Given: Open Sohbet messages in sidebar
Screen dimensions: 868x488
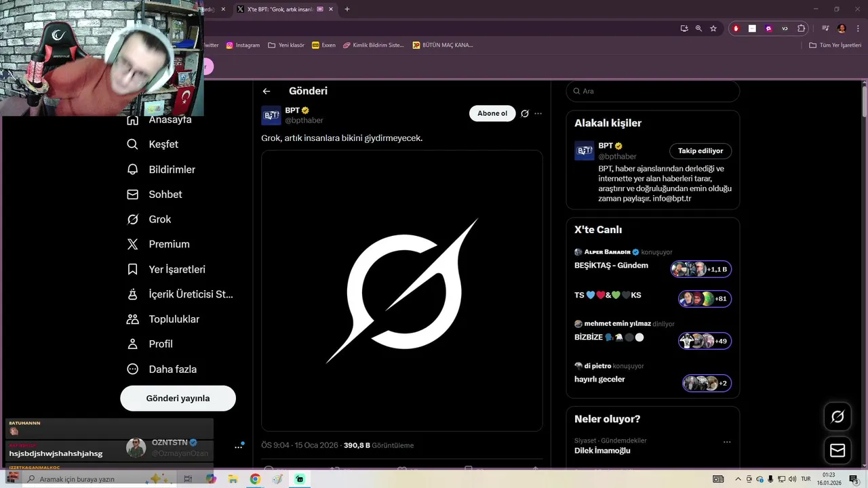Looking at the screenshot, I should pos(155,195).
